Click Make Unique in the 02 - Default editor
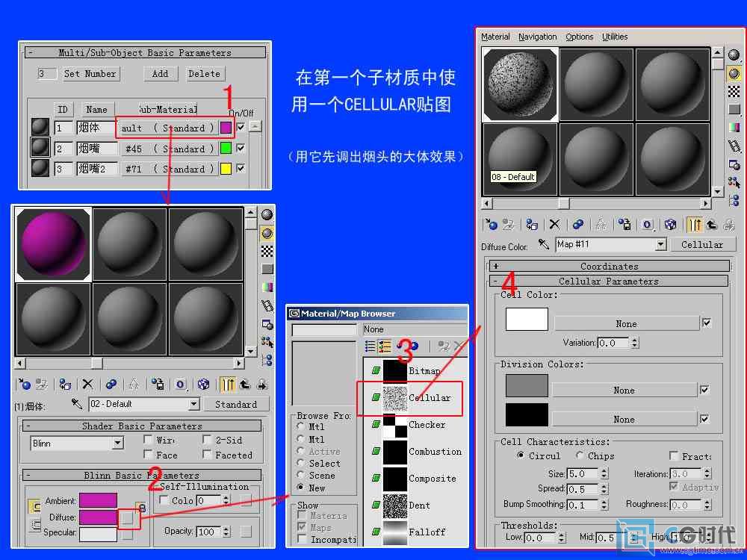Screen dimensions: 747x560 click(134, 385)
